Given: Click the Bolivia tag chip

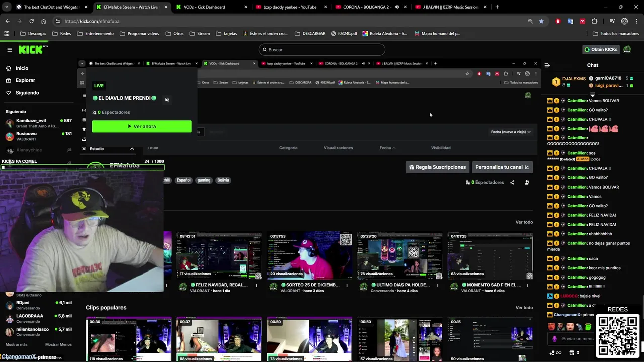Looking at the screenshot, I should coord(223,180).
